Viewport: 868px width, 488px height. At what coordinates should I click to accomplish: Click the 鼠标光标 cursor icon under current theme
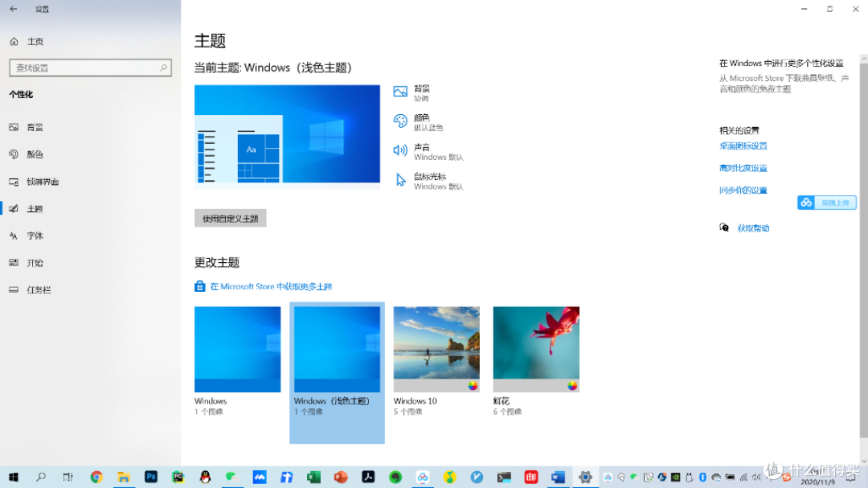pos(401,180)
